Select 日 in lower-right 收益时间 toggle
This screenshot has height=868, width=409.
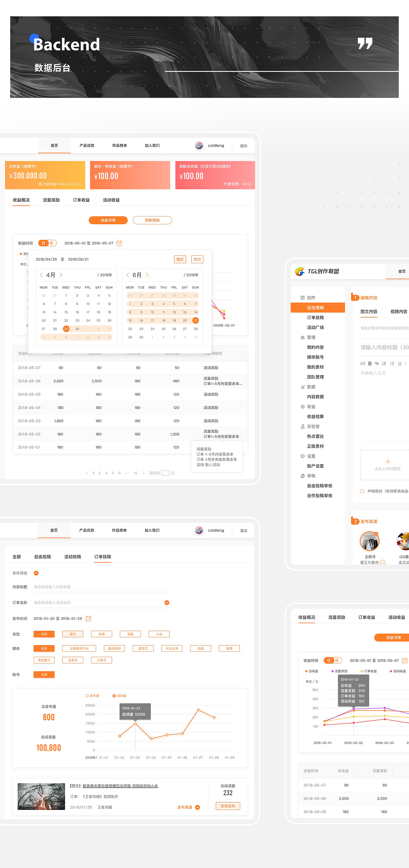pyautogui.click(x=329, y=660)
